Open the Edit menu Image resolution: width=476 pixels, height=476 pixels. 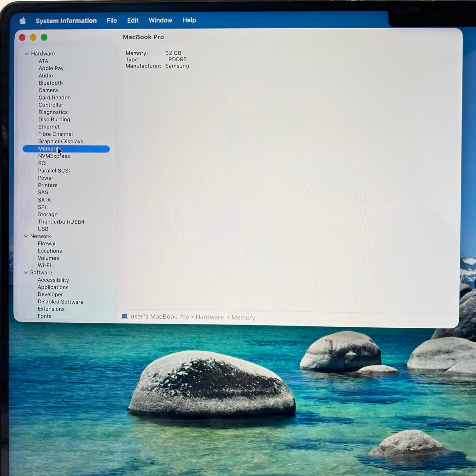(x=133, y=20)
